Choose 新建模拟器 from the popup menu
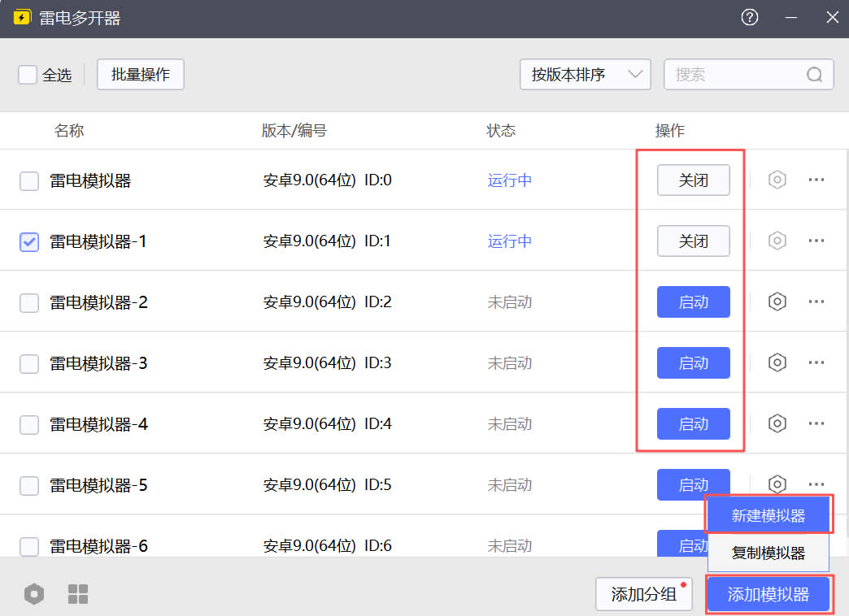Image resolution: width=849 pixels, height=616 pixels. 768,515
